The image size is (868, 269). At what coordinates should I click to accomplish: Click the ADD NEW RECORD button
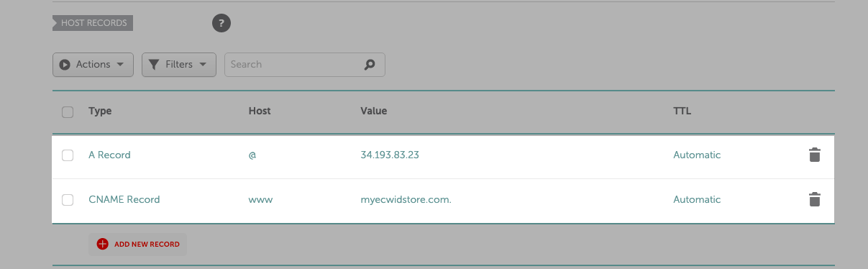(x=137, y=244)
